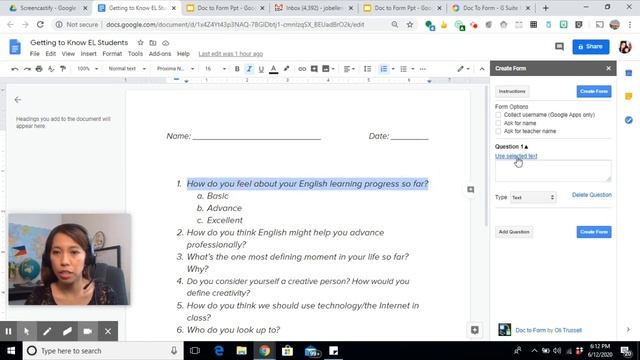This screenshot has height=360, width=640.
Task: Open the More toolbar options ellipsis
Action: pos(423,69)
